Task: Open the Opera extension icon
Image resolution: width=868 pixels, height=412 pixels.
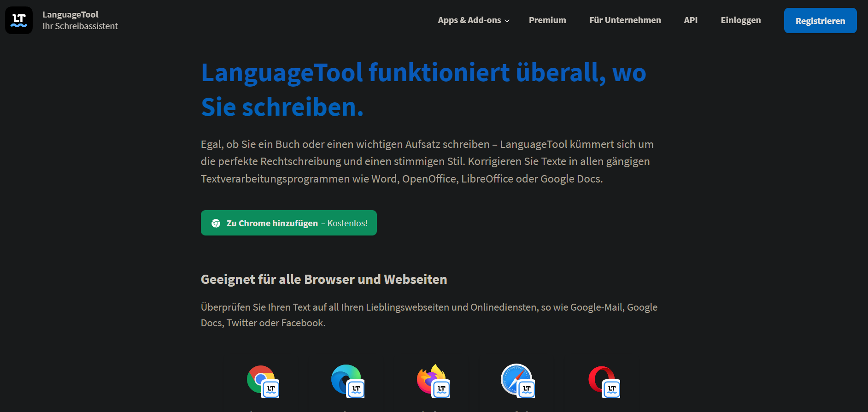Action: click(604, 382)
